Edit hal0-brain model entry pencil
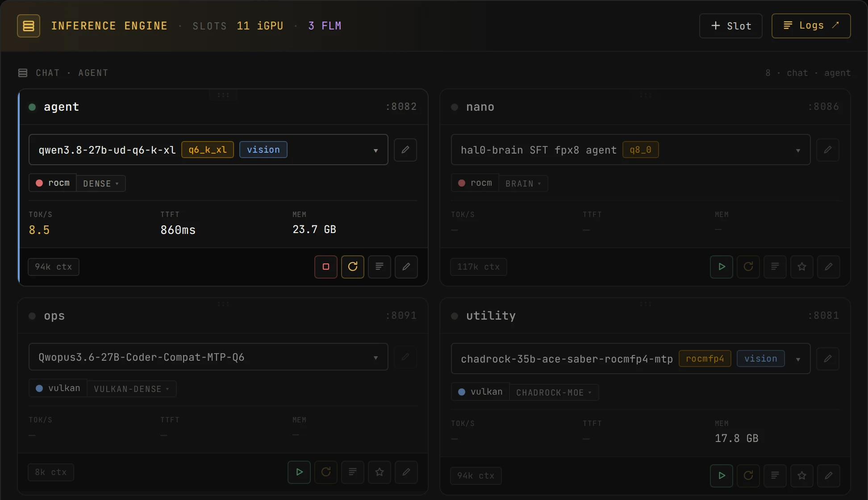Viewport: 868px width, 500px height. click(828, 150)
